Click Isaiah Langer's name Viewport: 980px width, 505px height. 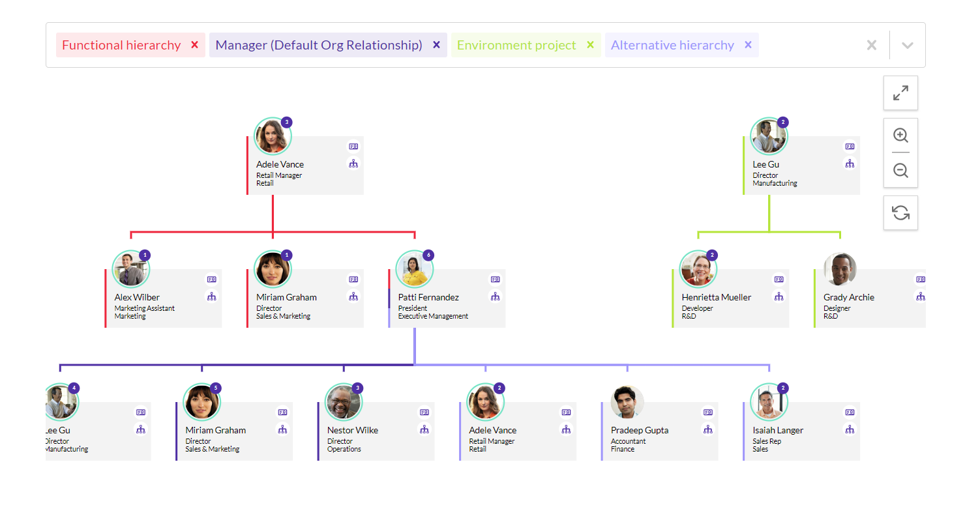[778, 430]
